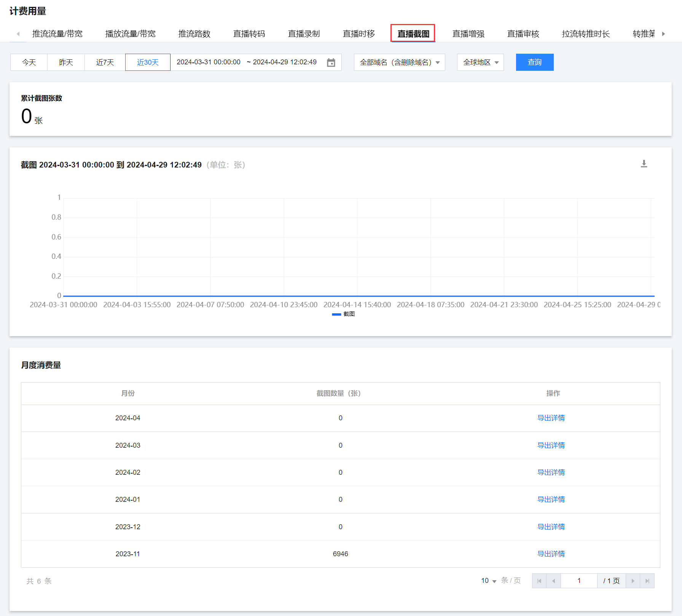The width and height of the screenshot is (682, 616).
Task: Click the calendar icon in date range
Action: pos(331,62)
